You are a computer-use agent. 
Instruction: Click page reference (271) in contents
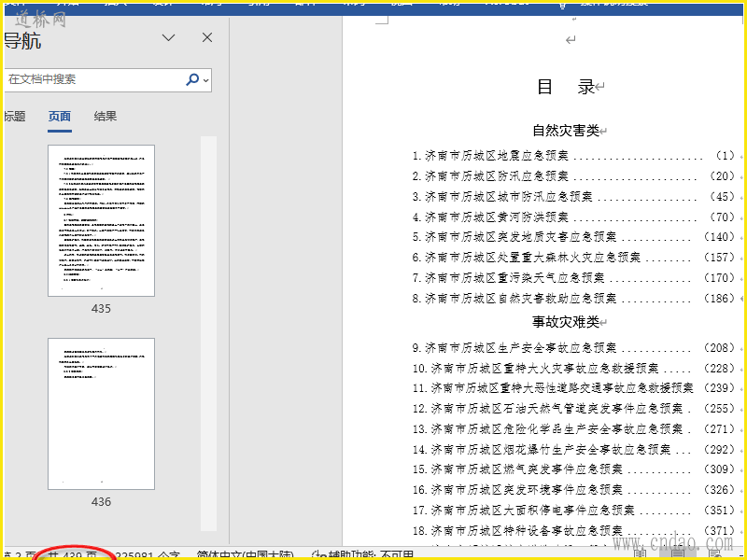[720, 429]
